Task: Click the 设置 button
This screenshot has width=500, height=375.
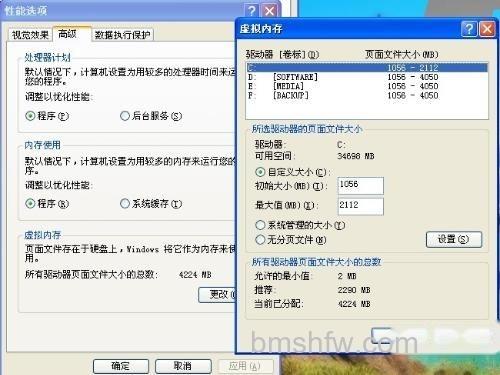Action: pos(454,239)
